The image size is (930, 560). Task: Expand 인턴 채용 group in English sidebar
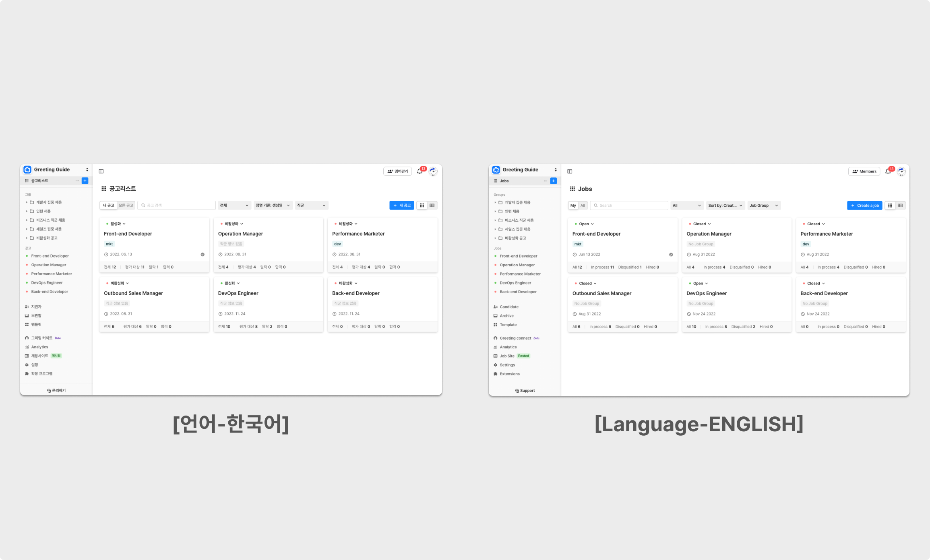click(495, 211)
